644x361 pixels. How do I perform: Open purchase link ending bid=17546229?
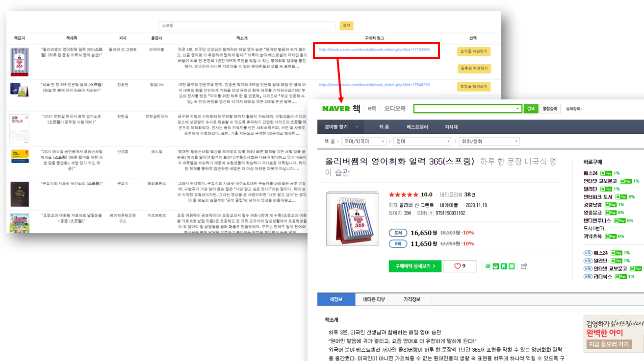pyautogui.click(x=374, y=85)
